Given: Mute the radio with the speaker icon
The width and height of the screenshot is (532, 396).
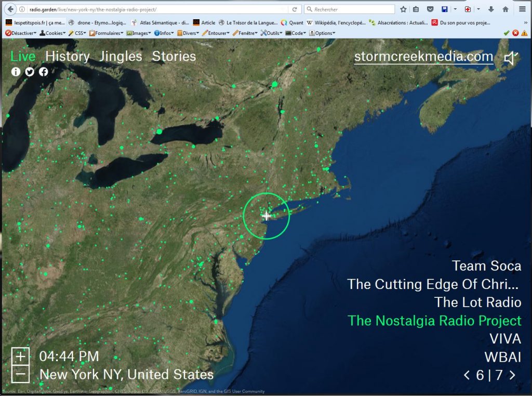Looking at the screenshot, I should tap(511, 59).
